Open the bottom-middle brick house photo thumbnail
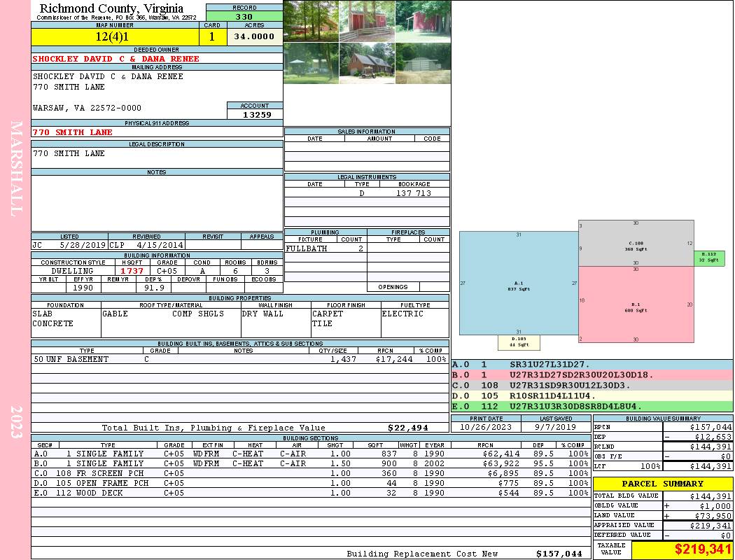The width and height of the screenshot is (735, 560). [x=367, y=64]
